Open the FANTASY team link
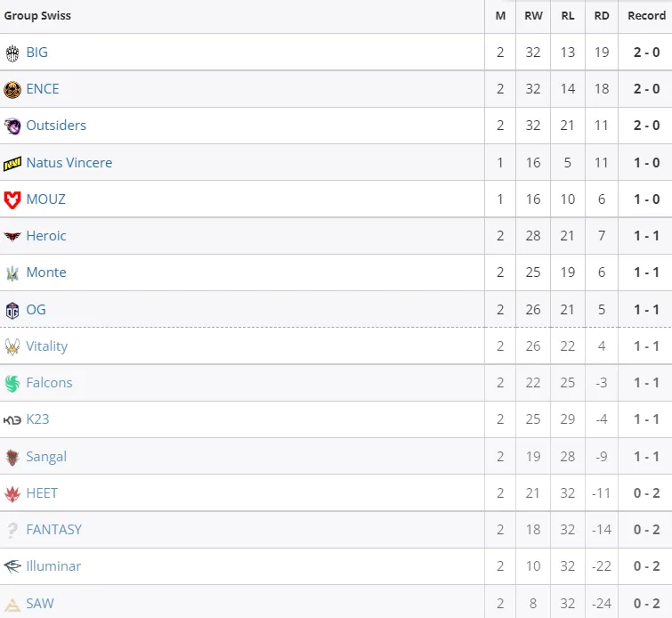 tap(54, 530)
